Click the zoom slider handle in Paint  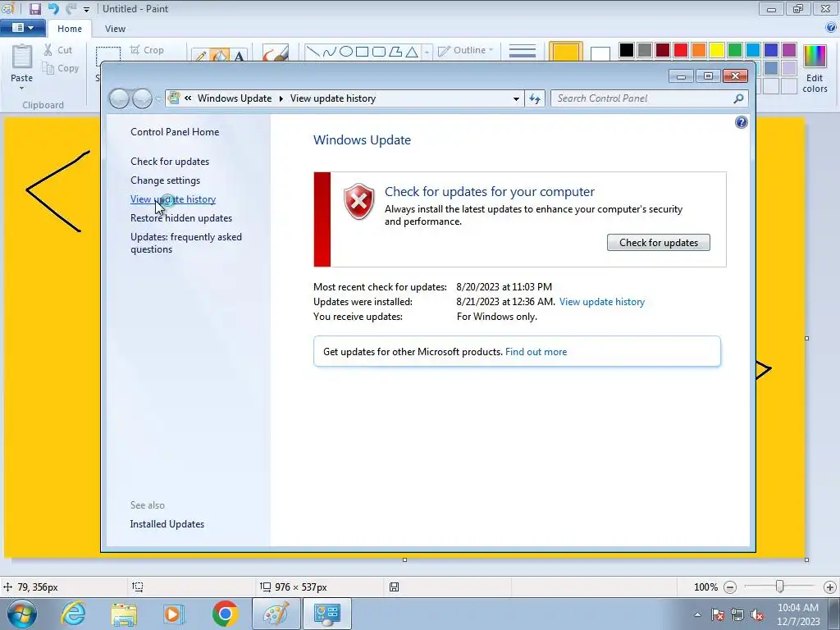[x=779, y=587]
